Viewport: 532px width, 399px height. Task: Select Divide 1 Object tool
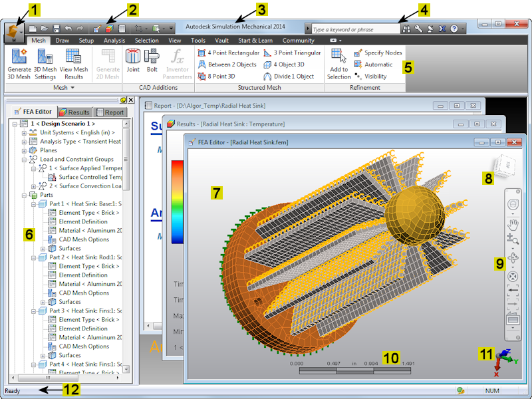point(289,76)
